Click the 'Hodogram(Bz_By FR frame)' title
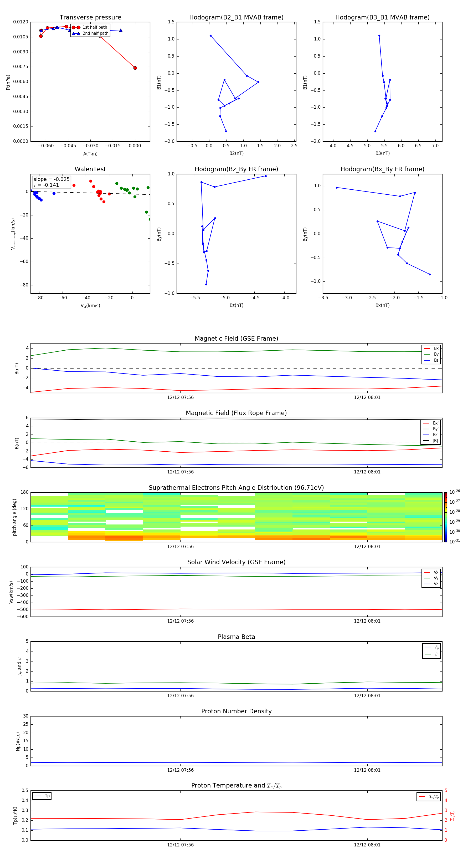This screenshot has width=473, height=868. click(236, 169)
